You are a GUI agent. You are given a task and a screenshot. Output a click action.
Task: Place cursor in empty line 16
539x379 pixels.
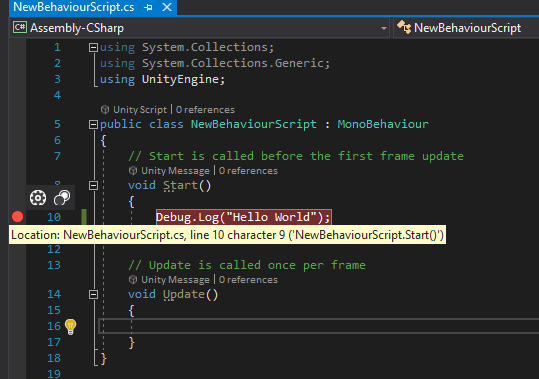click(x=318, y=326)
